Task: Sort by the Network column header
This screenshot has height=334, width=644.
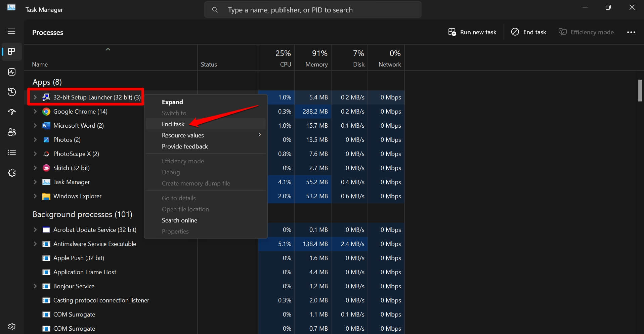Action: coord(386,58)
